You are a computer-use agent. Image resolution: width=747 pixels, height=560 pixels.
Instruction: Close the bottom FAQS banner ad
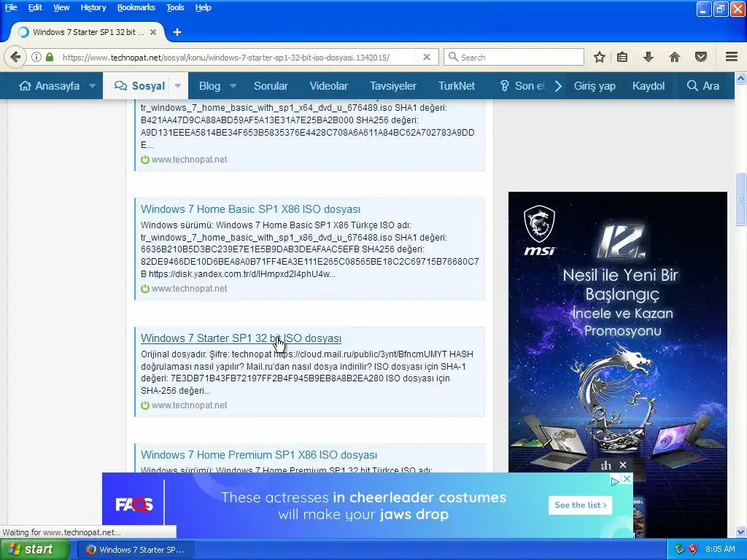pyautogui.click(x=627, y=479)
